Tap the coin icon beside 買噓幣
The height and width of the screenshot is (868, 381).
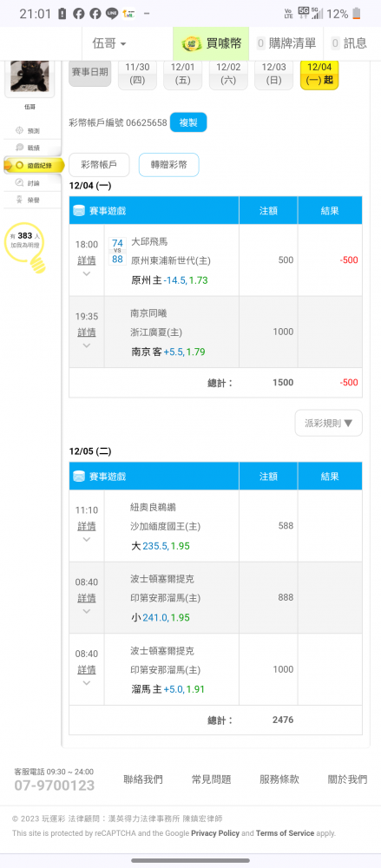pos(192,43)
